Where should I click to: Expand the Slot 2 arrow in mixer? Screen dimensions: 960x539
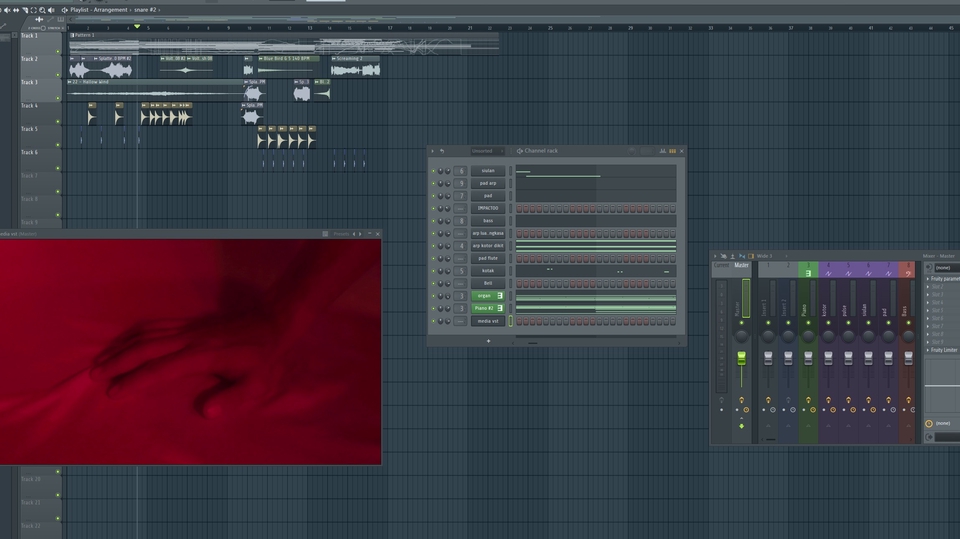(928, 287)
